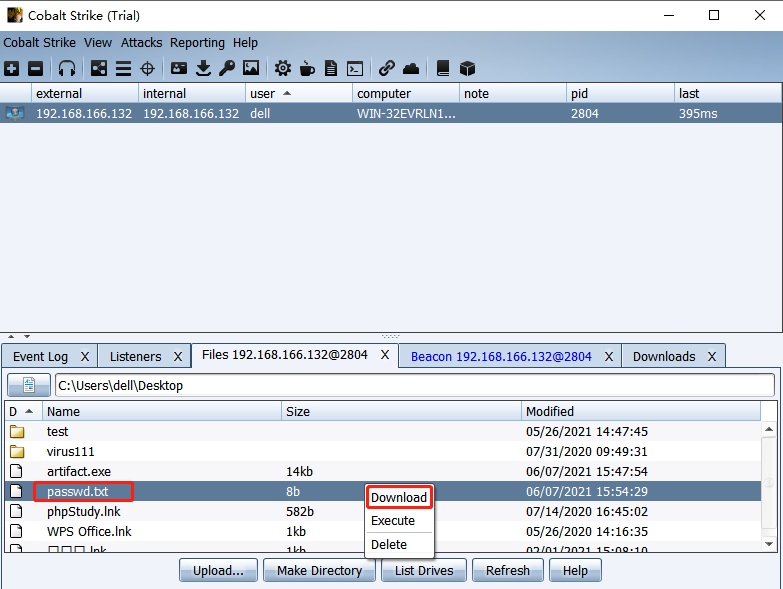Image resolution: width=783 pixels, height=589 pixels.
Task: Click the cloud icon in toolbar
Action: (x=411, y=68)
